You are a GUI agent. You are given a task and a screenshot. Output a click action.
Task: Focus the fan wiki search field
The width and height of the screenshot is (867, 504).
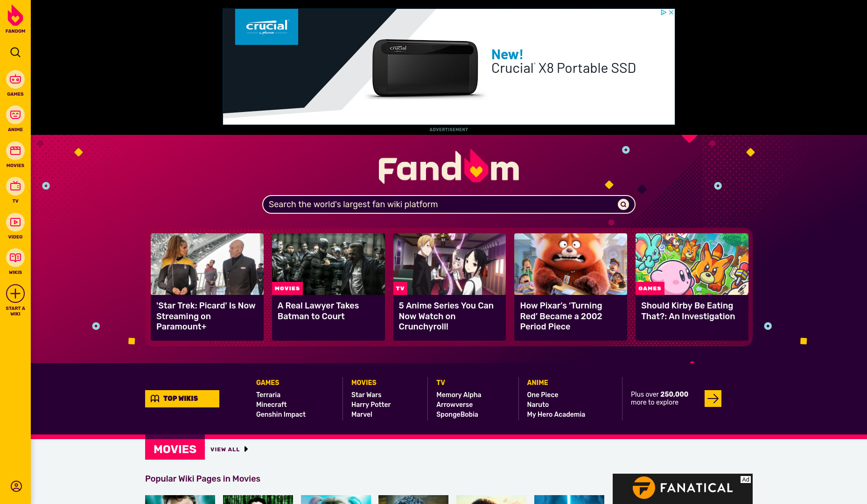pos(441,204)
